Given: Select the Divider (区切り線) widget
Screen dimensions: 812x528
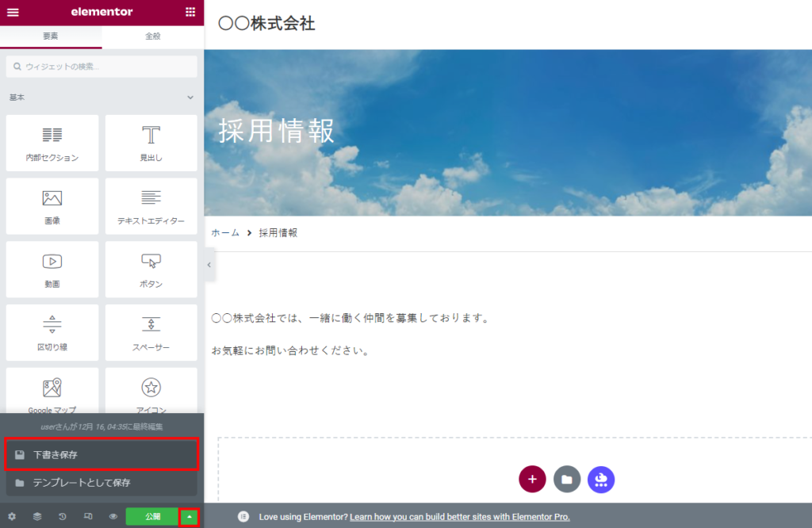Looking at the screenshot, I should pyautogui.click(x=52, y=332).
